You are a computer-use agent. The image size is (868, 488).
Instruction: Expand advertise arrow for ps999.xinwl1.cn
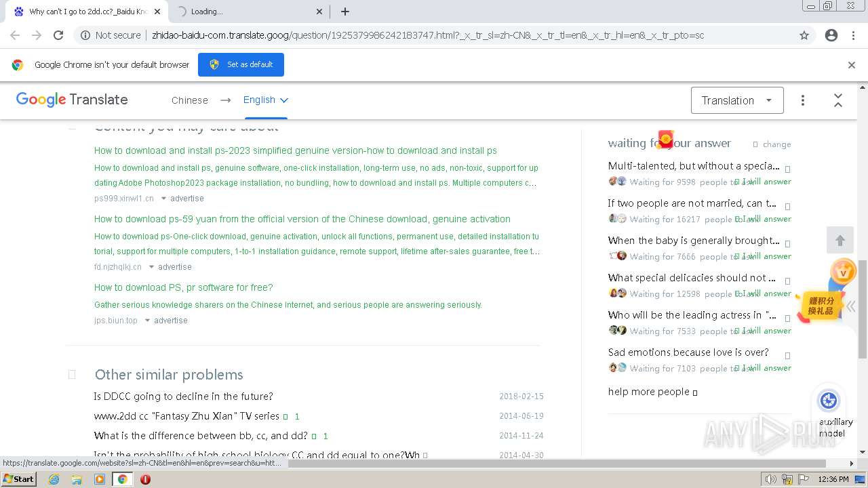pyautogui.click(x=164, y=199)
